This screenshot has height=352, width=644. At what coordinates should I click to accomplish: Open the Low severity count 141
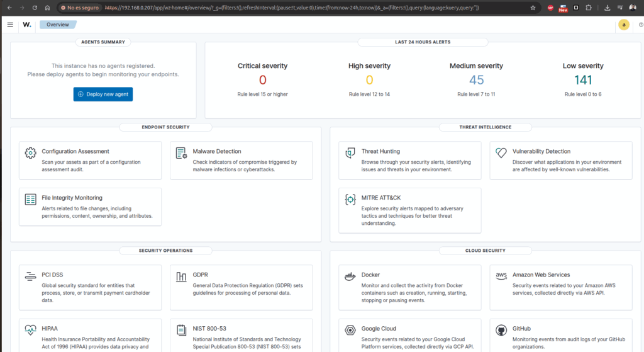tap(584, 80)
